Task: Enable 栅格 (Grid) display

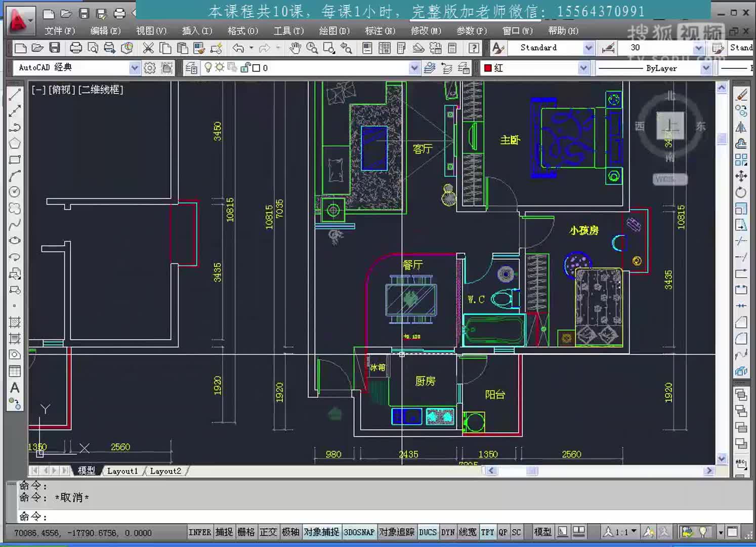Action: 246,532
